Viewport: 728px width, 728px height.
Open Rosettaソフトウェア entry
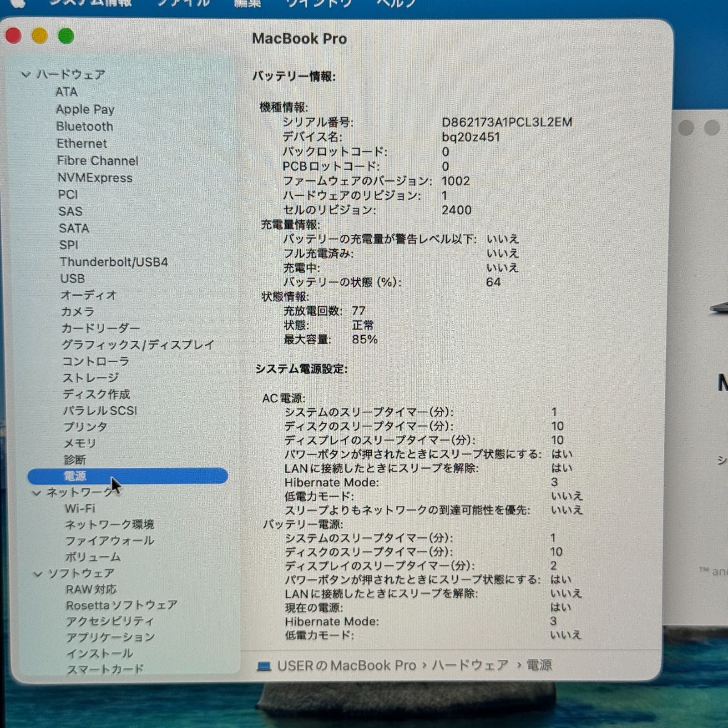121,606
